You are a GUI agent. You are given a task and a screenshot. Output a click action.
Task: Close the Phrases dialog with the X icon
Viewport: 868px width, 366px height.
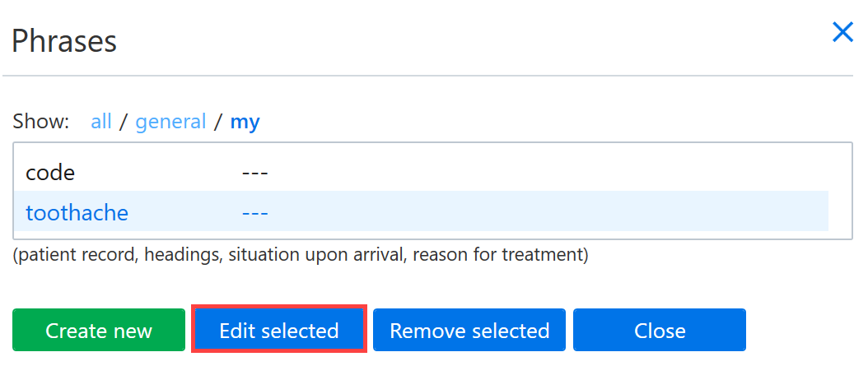click(x=842, y=33)
